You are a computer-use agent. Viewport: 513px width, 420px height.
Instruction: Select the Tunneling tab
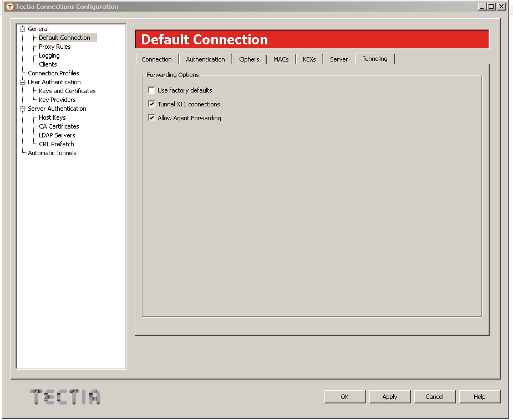coord(375,59)
